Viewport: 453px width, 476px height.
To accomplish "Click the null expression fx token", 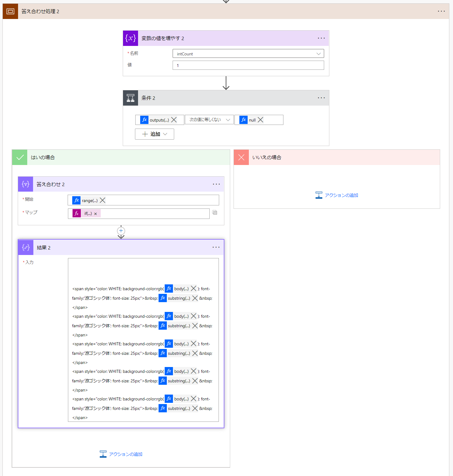I will 248,120.
